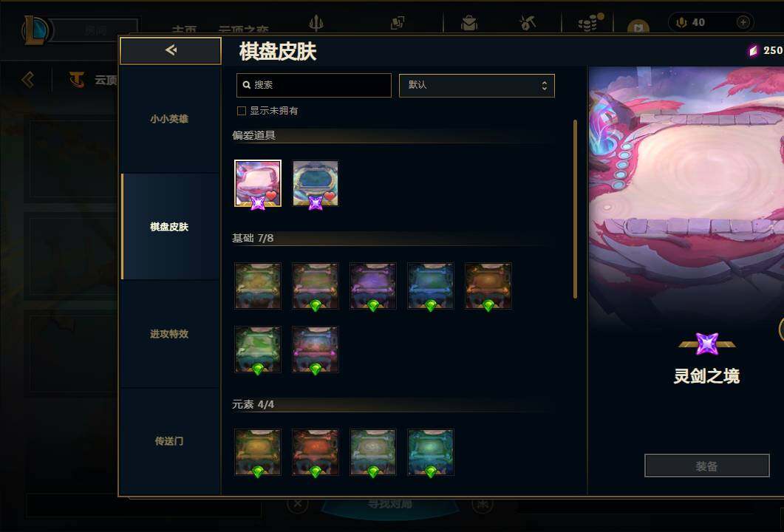The image size is (784, 532).
Task: Open the store coins icon
Action: click(590, 22)
